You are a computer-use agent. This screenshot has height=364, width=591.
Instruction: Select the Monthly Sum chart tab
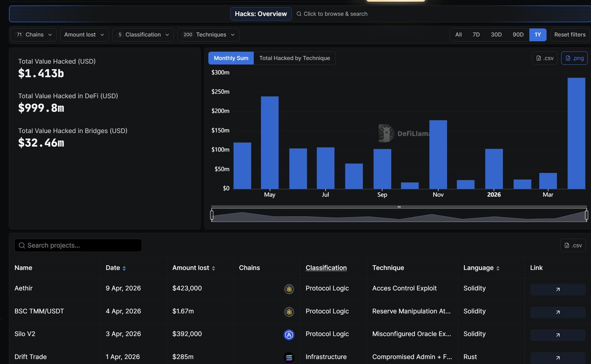pyautogui.click(x=231, y=58)
